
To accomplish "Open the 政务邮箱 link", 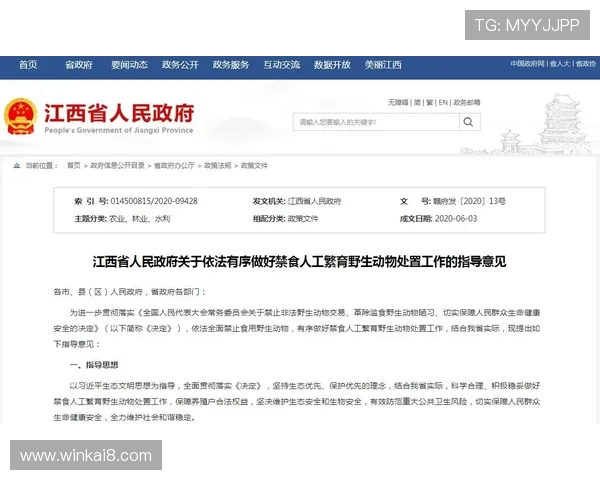I will click(466, 102).
